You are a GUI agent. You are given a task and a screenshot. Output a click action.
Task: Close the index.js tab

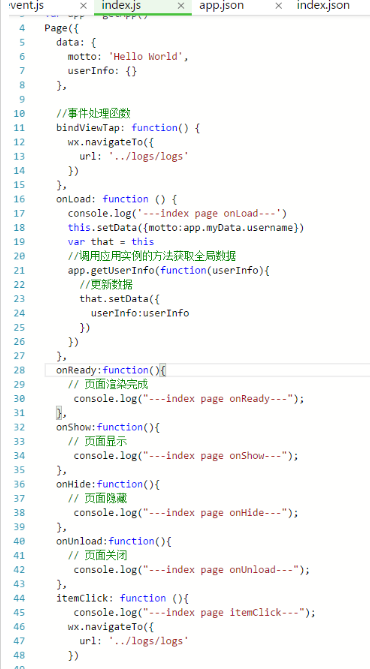pos(181,6)
